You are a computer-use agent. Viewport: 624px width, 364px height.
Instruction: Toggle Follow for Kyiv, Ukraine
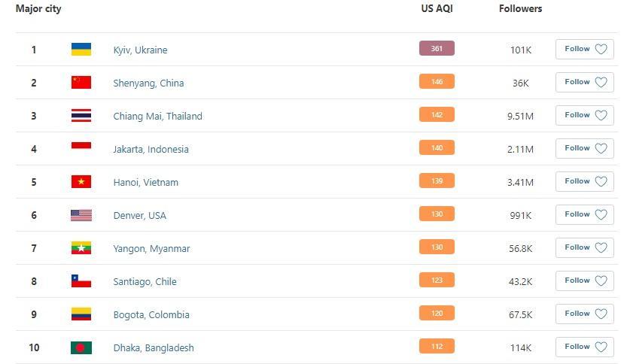tap(584, 50)
